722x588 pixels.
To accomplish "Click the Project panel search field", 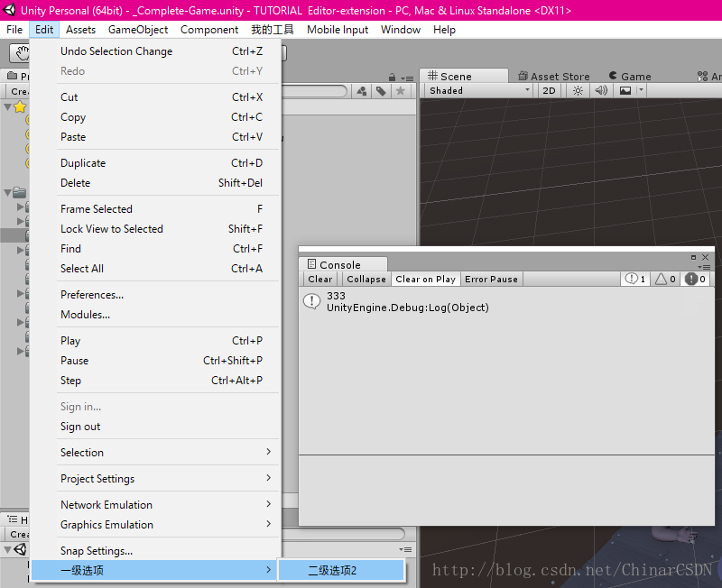I will [314, 91].
